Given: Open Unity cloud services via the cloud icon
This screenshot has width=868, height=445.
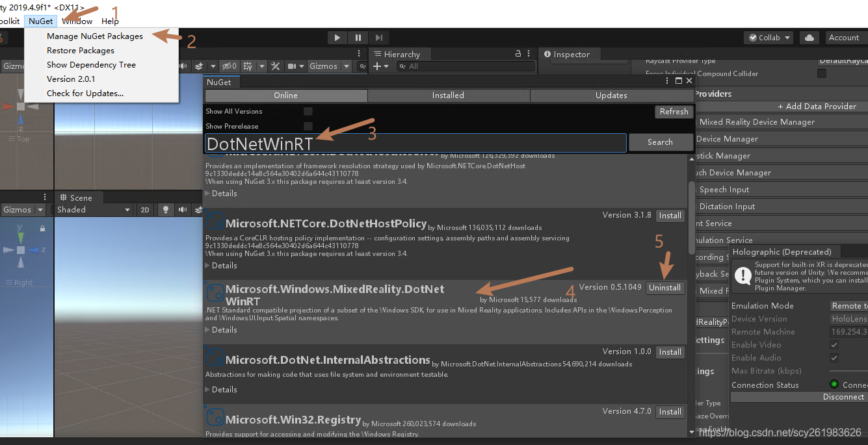Looking at the screenshot, I should [809, 38].
